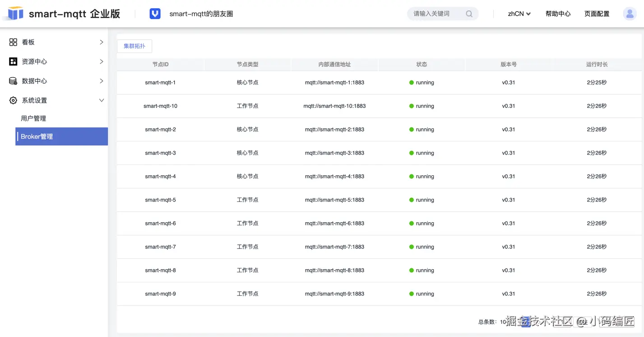
Task: Open the 数据中心 menu label
Action: (x=34, y=81)
